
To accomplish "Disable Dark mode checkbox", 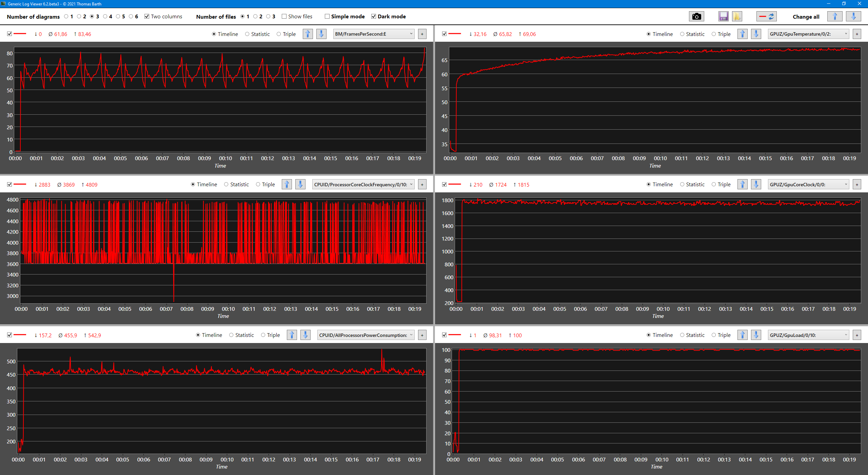I will [374, 16].
